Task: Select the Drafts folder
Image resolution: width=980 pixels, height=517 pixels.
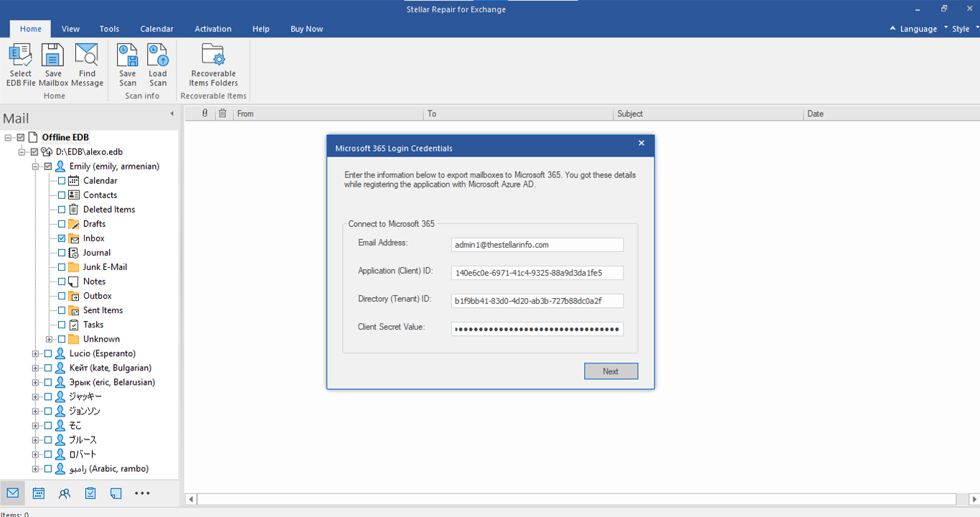Action: coord(94,224)
